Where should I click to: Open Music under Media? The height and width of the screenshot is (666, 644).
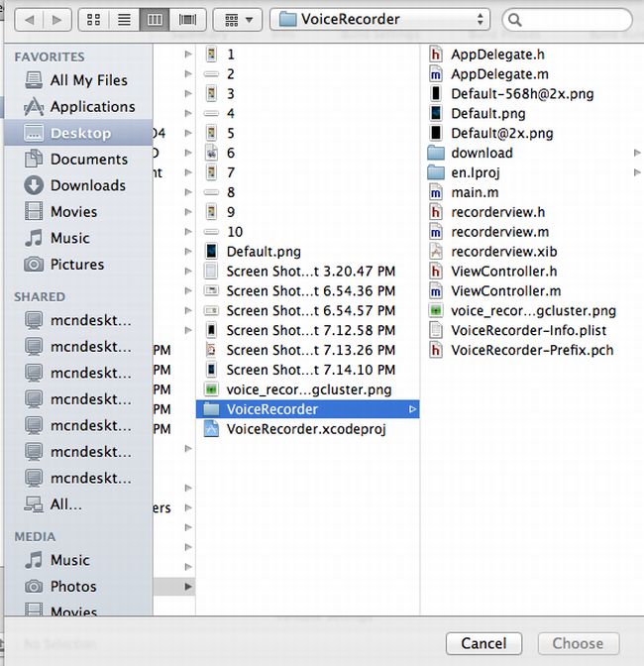pos(78,560)
